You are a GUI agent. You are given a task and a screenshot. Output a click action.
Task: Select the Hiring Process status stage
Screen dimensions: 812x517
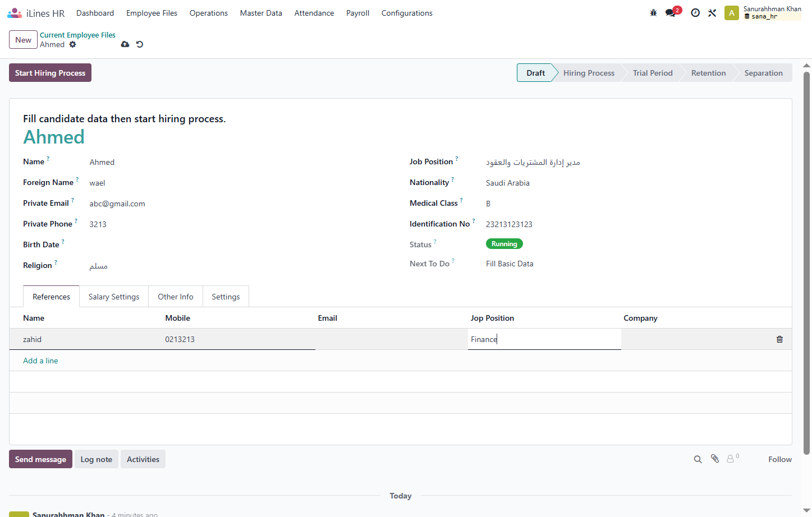(x=589, y=73)
